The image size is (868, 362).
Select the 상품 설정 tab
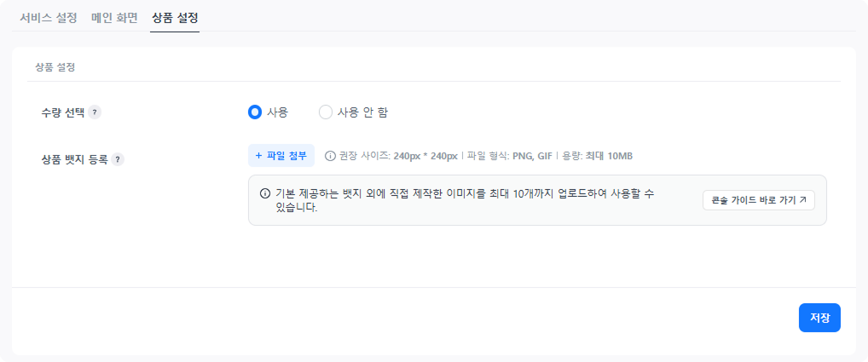point(175,17)
